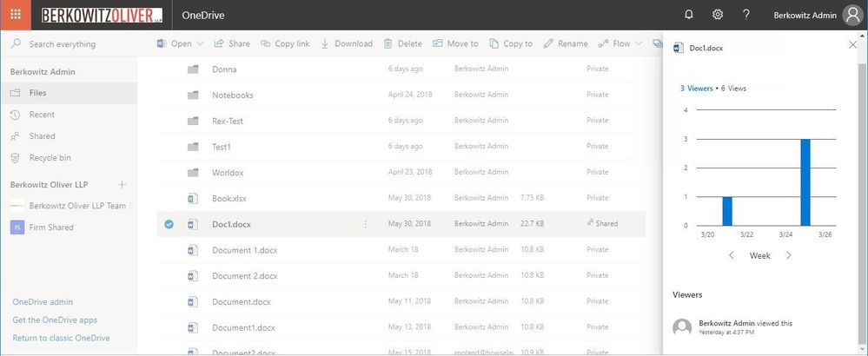
Task: Open the Book.xlsx file
Action: 229,198
